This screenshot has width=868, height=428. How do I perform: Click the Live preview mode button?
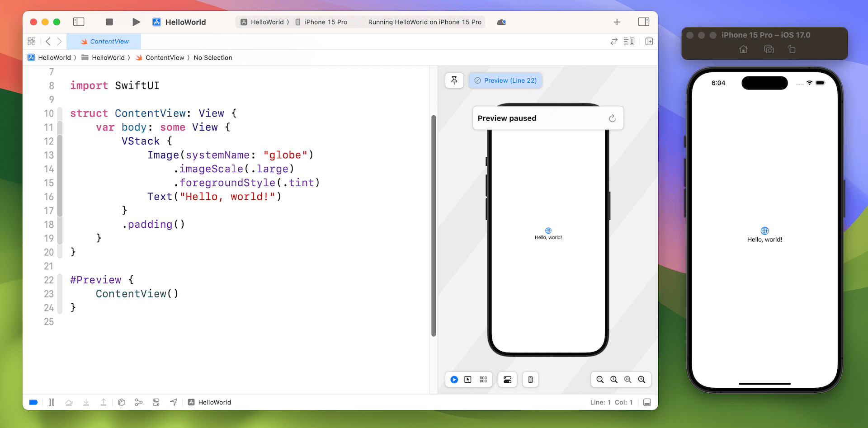[454, 380]
